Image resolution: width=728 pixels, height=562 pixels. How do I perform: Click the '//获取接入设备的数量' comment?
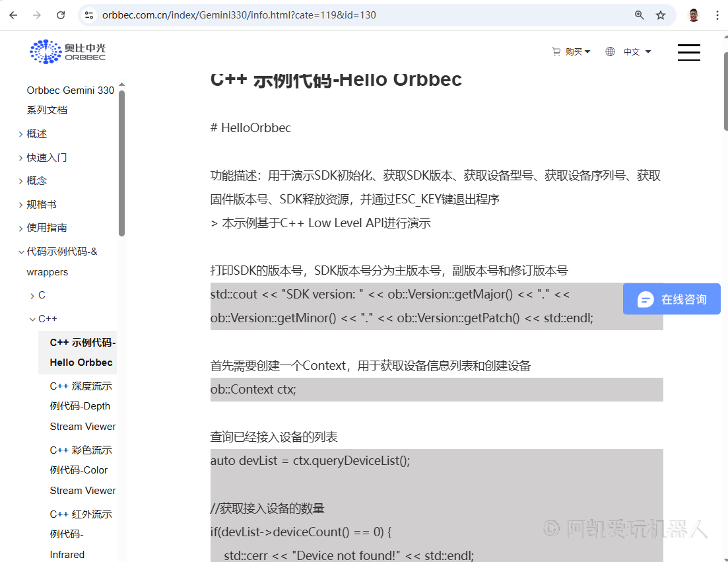pyautogui.click(x=267, y=508)
